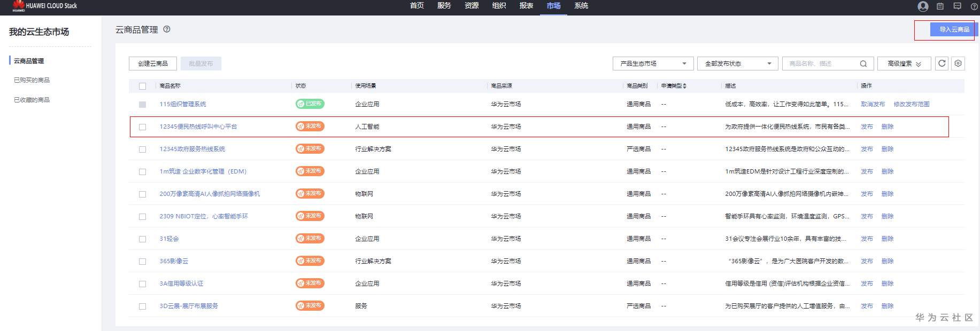Open the 115组织管理系统 product link
980x331 pixels.
[183, 104]
